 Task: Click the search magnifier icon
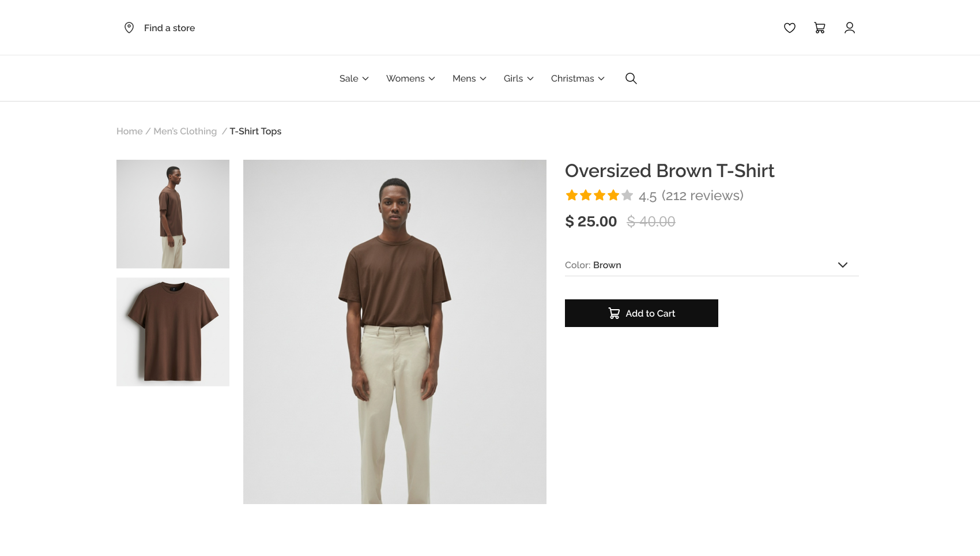coord(631,78)
